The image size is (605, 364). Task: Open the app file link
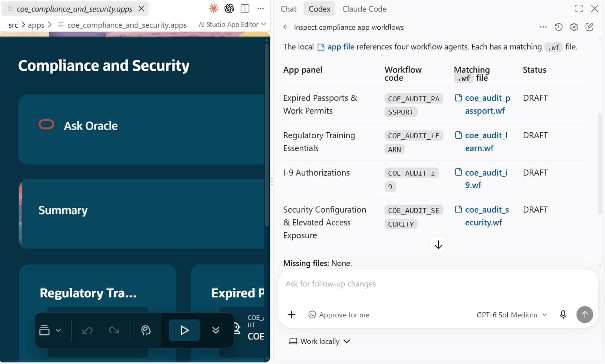pyautogui.click(x=336, y=47)
